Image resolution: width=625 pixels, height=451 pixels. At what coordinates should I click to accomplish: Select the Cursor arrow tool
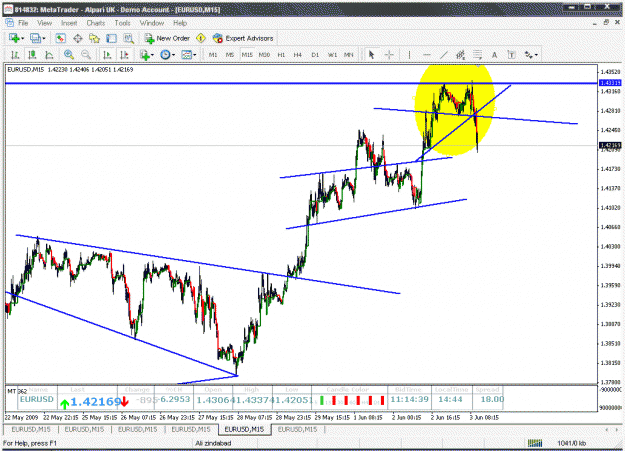[x=371, y=55]
